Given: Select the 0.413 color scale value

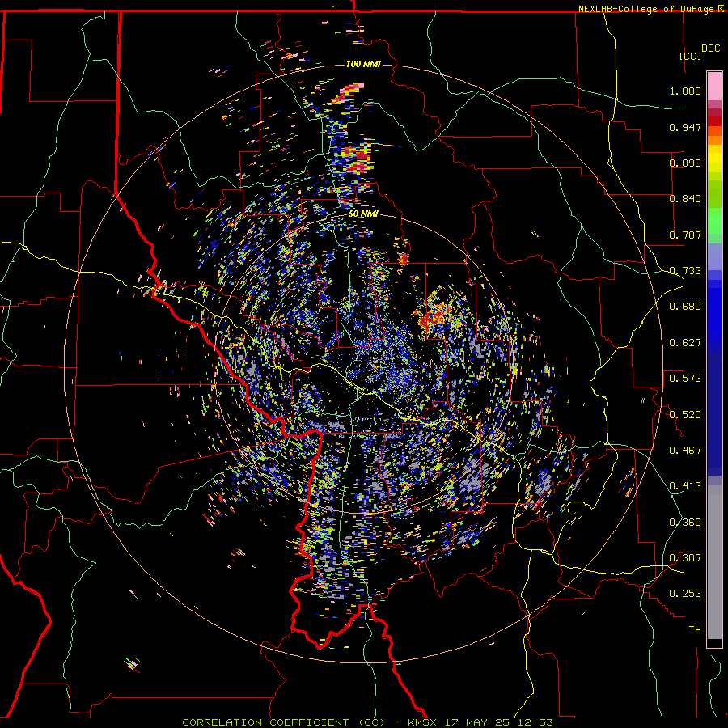Looking at the screenshot, I should tap(685, 486).
